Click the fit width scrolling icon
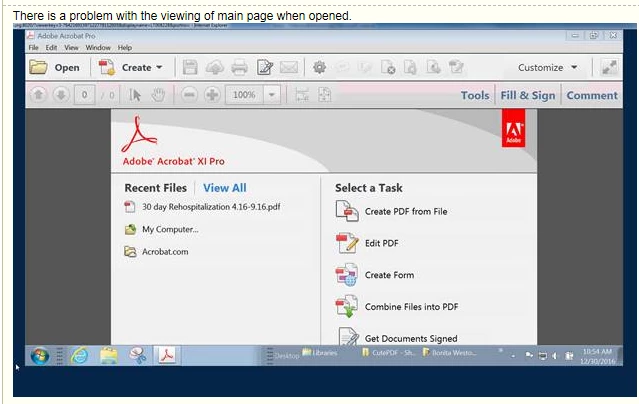 click(302, 95)
